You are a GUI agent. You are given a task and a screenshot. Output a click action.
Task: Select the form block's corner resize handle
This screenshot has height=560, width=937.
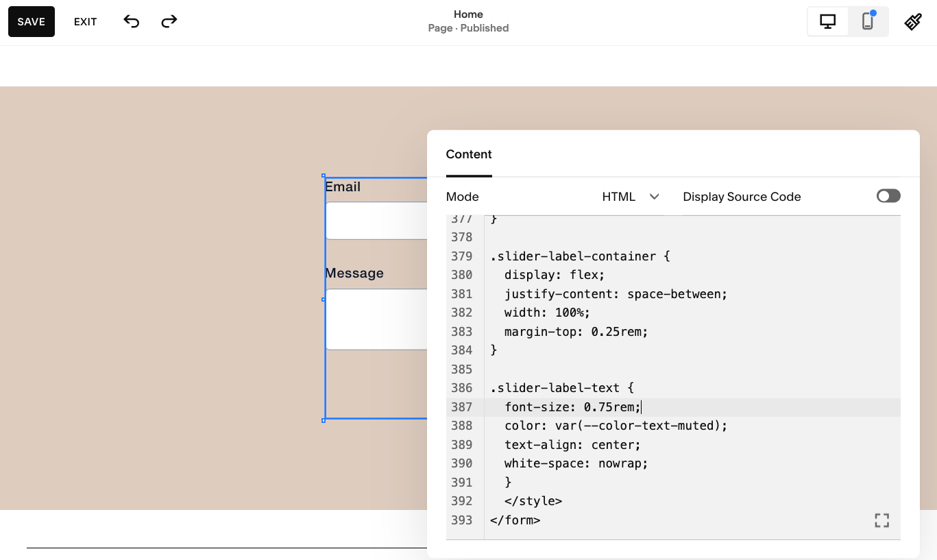(323, 420)
